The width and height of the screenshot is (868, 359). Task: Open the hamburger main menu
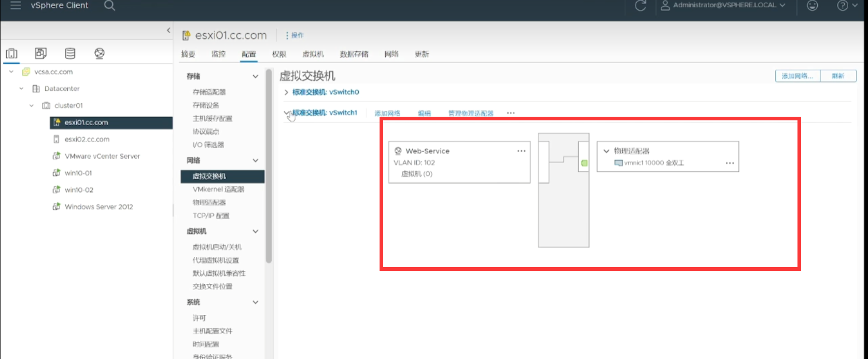(x=16, y=6)
